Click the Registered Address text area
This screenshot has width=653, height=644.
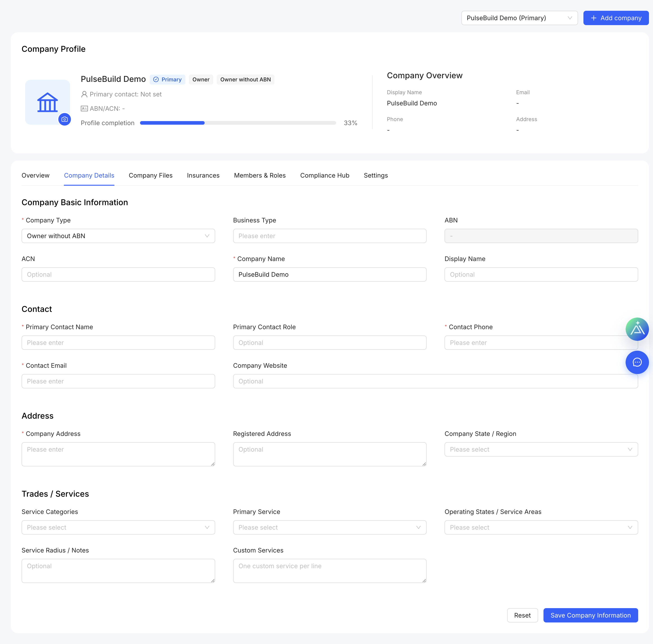coord(330,455)
